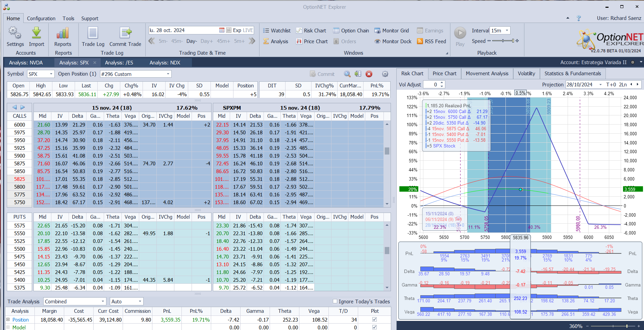Click the Model link in Trade Analysis
Screen dimensions: 644x330
click(19, 327)
